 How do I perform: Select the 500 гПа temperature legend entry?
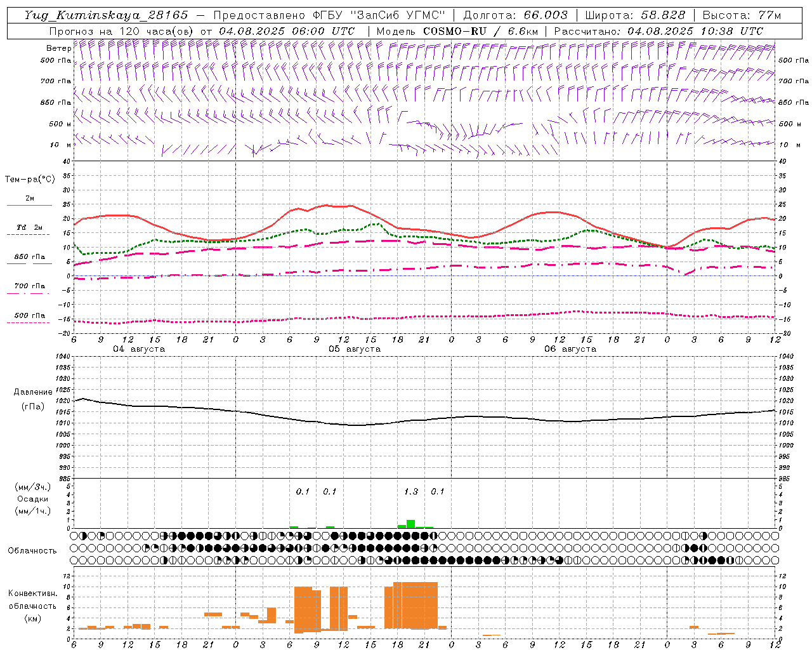tap(29, 315)
